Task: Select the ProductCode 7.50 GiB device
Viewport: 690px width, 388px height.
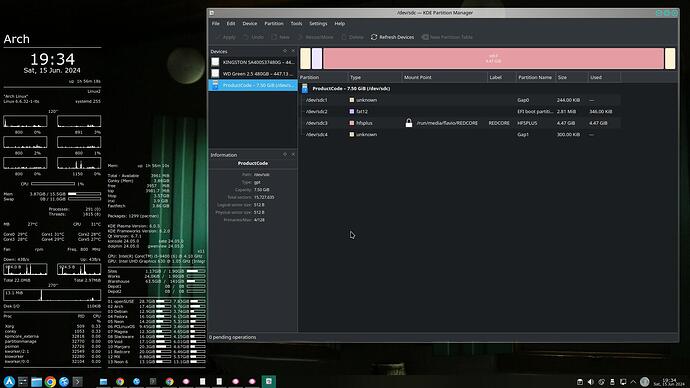Action: point(253,85)
